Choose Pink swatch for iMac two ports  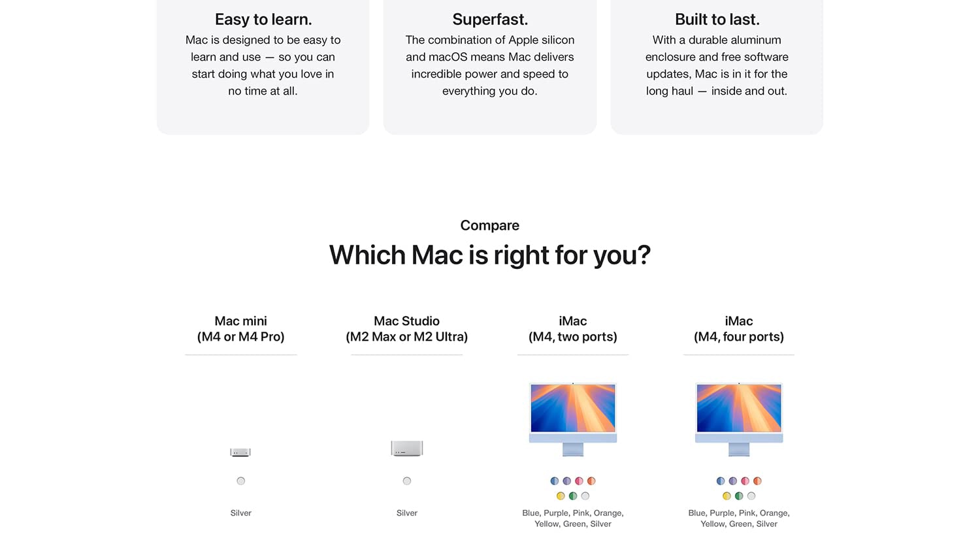(x=579, y=481)
